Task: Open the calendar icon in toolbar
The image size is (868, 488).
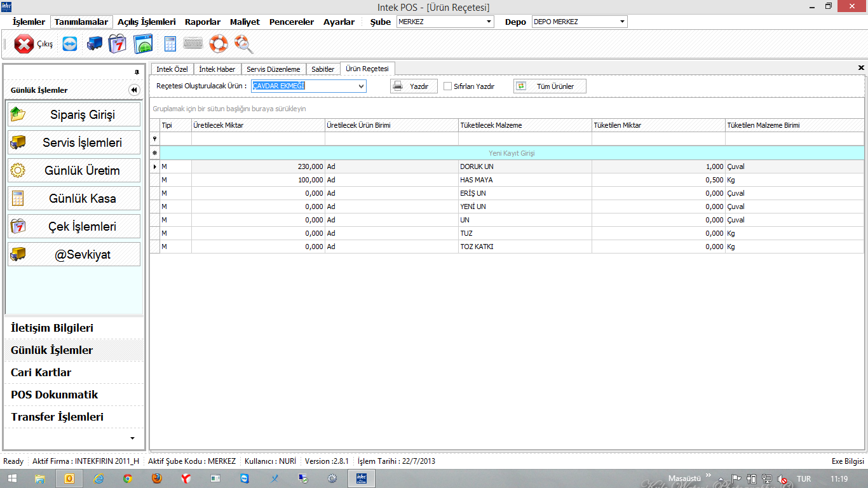Action: [118, 44]
